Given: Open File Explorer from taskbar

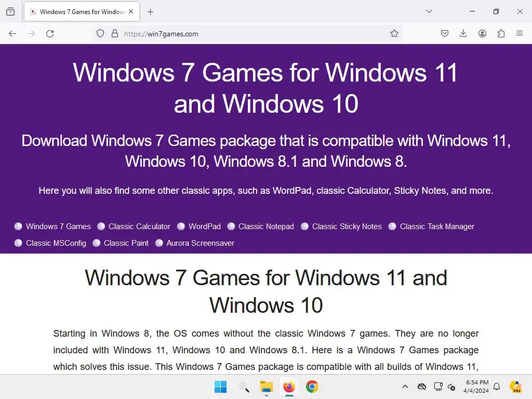Looking at the screenshot, I should tap(267, 387).
